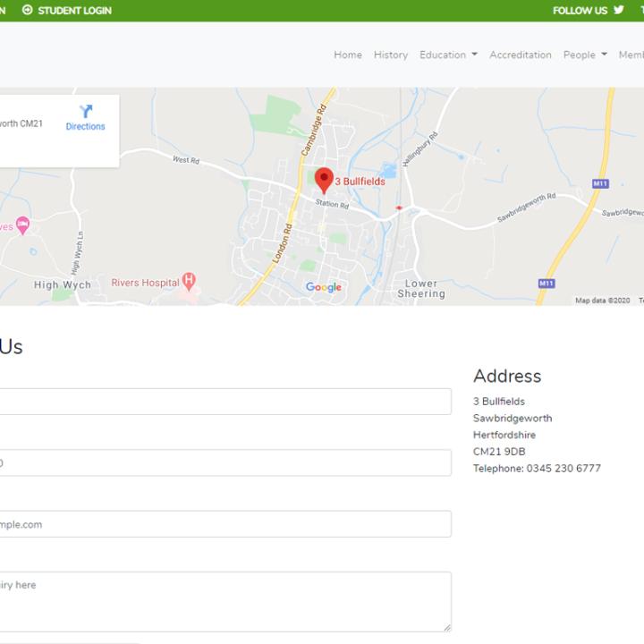Click the Google logo on the map
Viewport: 644px width, 644px height.
(323, 287)
